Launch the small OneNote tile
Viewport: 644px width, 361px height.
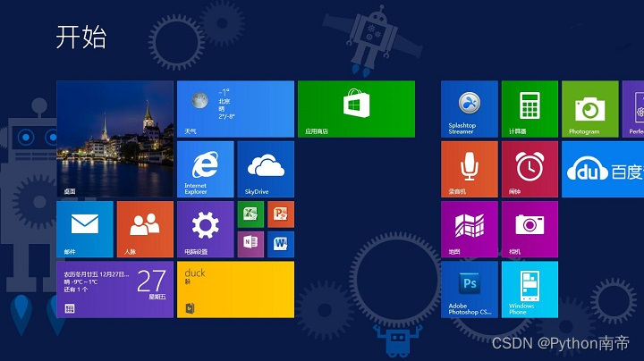250,244
